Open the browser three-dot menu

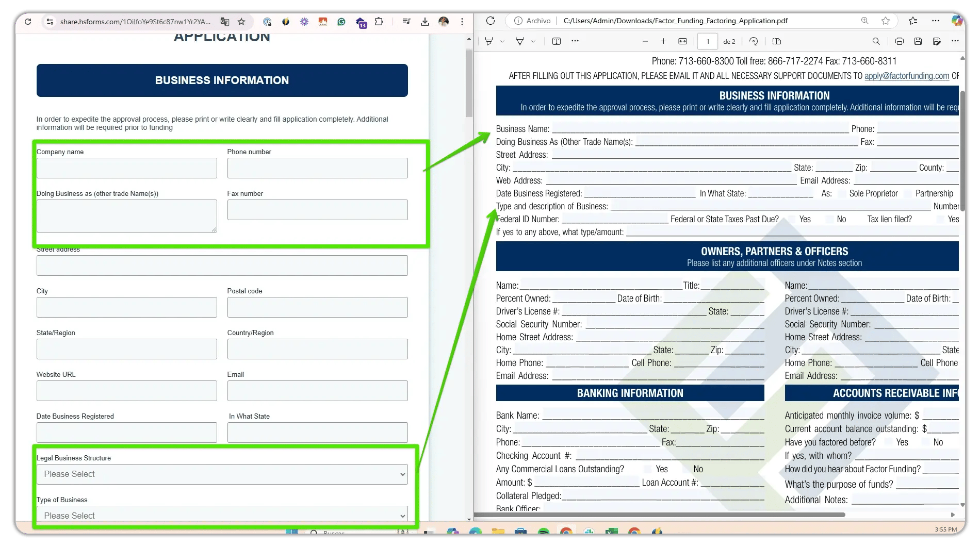[462, 22]
